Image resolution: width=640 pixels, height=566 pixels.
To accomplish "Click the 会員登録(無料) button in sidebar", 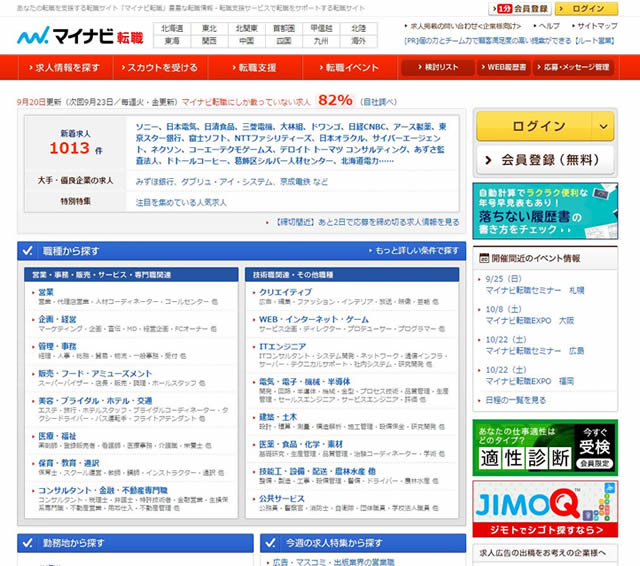I will tap(545, 160).
